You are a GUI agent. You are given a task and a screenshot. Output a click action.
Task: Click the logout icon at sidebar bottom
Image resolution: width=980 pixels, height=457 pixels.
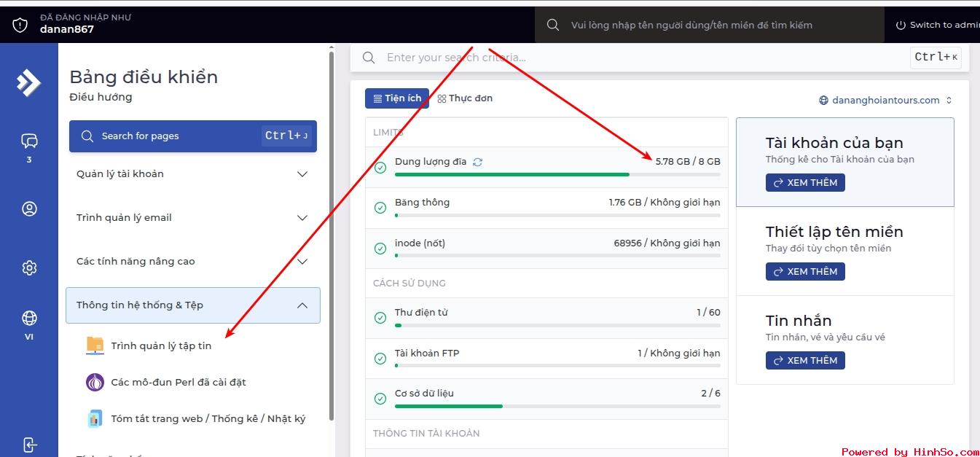[29, 444]
